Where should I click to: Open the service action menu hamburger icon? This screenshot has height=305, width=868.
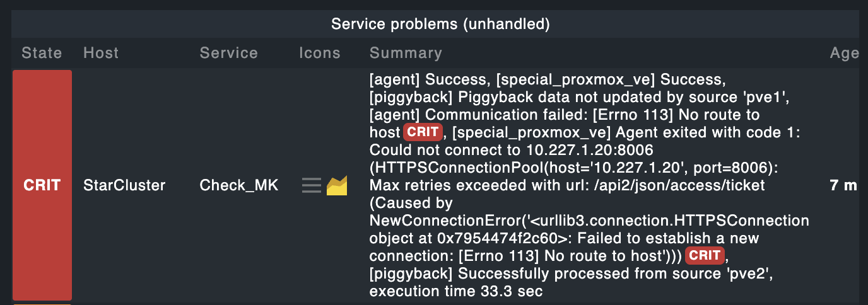click(312, 185)
